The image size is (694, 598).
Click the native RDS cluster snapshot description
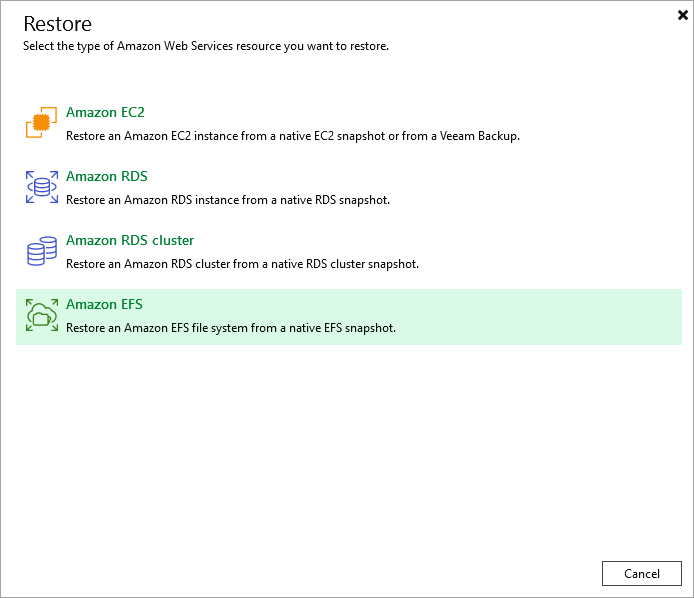click(x=242, y=264)
